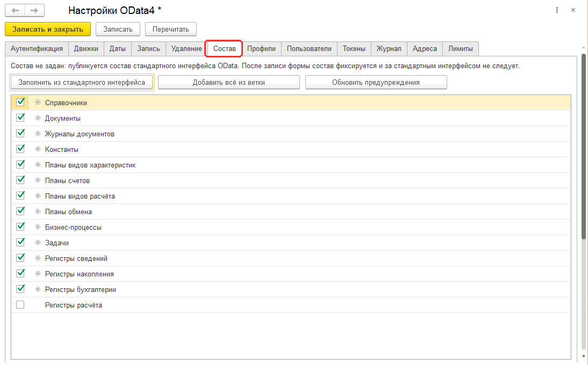
Task: Click the vertical scrollbar thumb
Action: 584,146
